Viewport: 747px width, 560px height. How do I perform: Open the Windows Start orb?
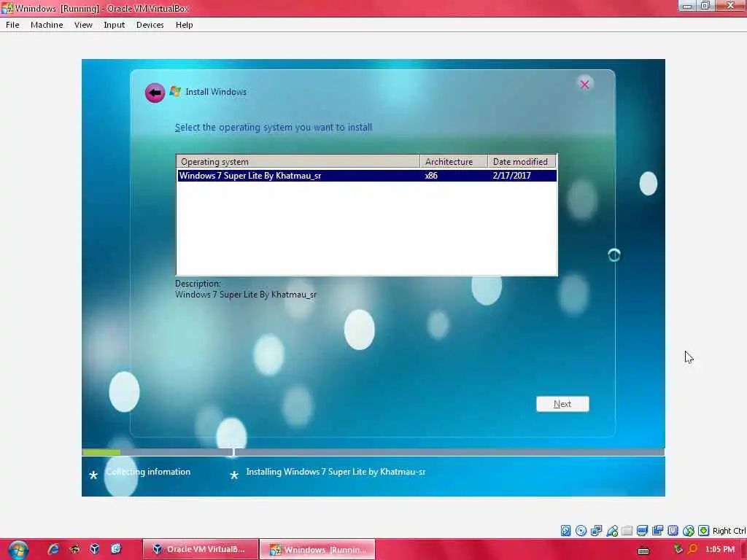(18, 550)
